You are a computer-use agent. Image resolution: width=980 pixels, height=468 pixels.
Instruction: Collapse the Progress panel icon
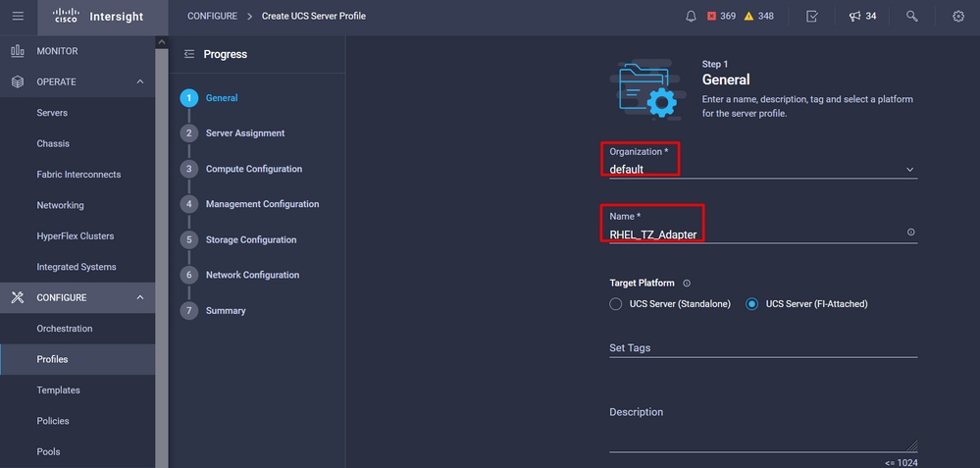(x=188, y=54)
